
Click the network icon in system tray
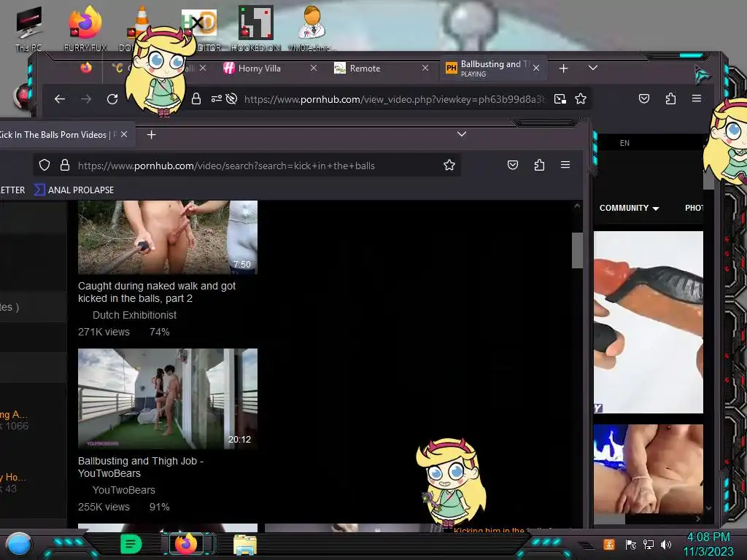point(649,544)
